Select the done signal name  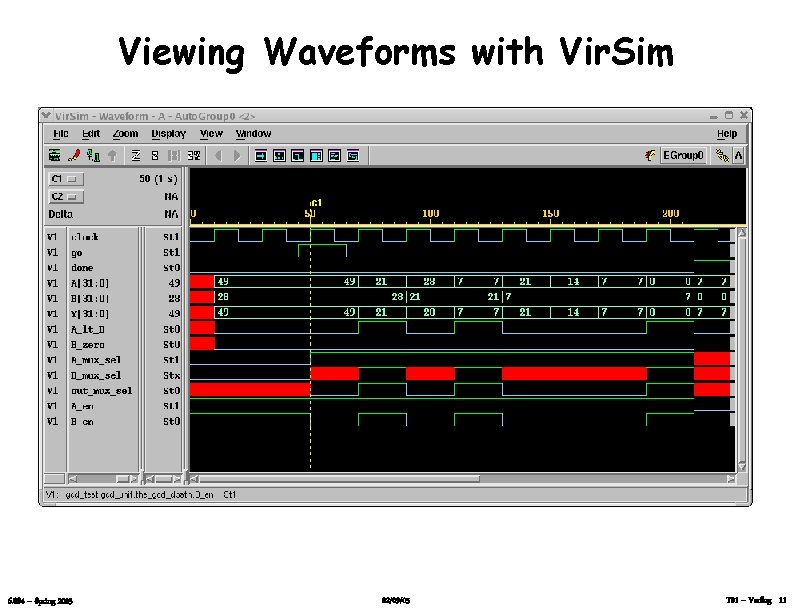point(82,268)
